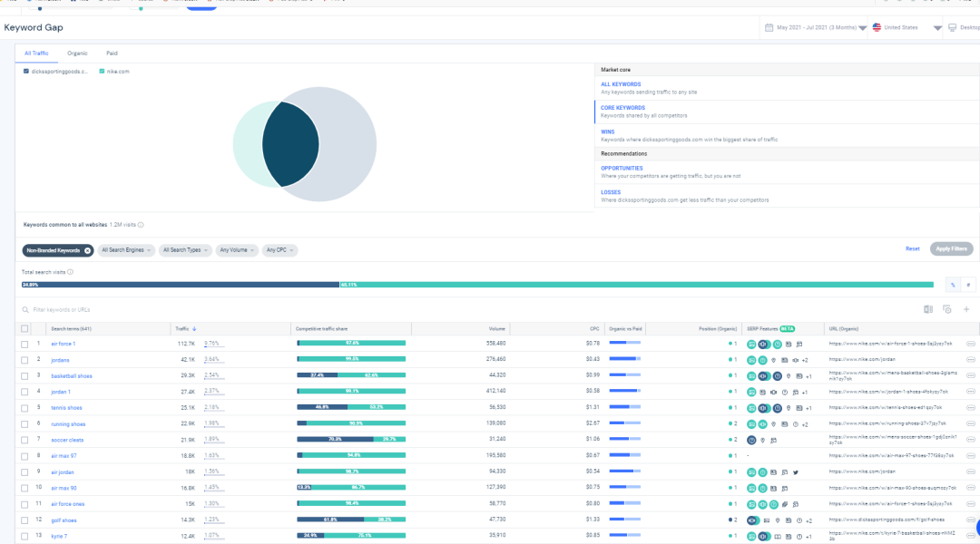
Task: Uncheck the dickssportinggoods.com checkbox
Action: 26,71
